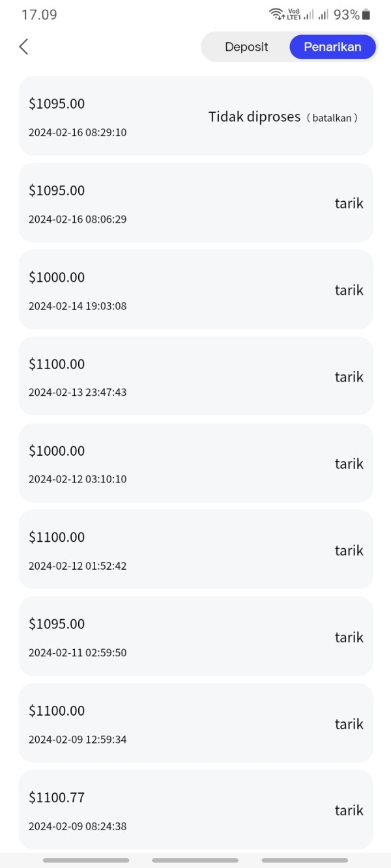Tap the battery icon in status bar
The image size is (391, 868).
tap(366, 14)
